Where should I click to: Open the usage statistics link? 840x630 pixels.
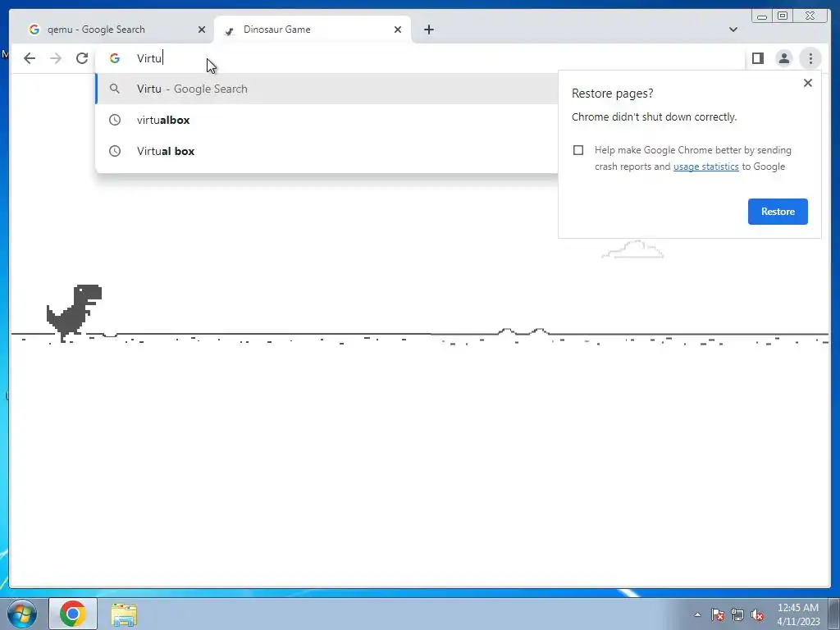tap(705, 167)
